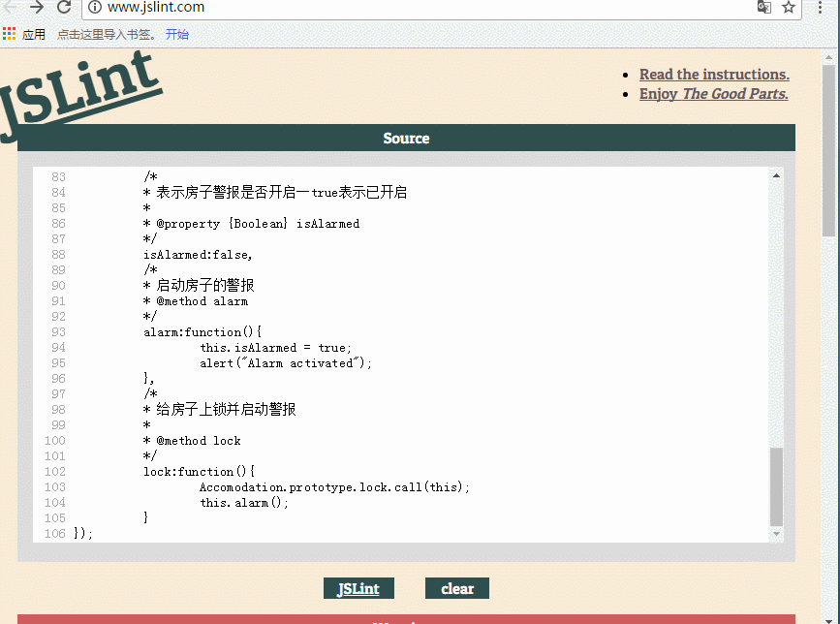Click the '@property {Boolean} isAlarmed' comment line
Viewport: 840px width, 624px height.
pyautogui.click(x=251, y=224)
